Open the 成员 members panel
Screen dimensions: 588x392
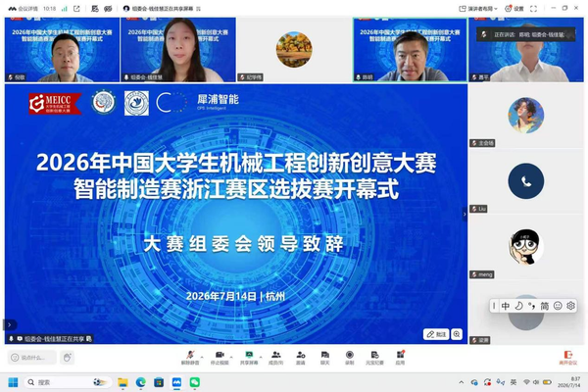276,358
